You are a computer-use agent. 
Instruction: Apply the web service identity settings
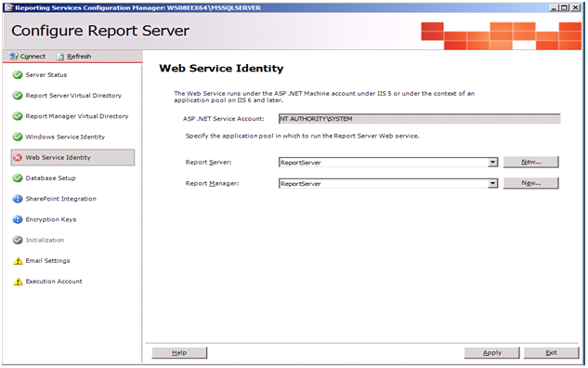(x=491, y=352)
